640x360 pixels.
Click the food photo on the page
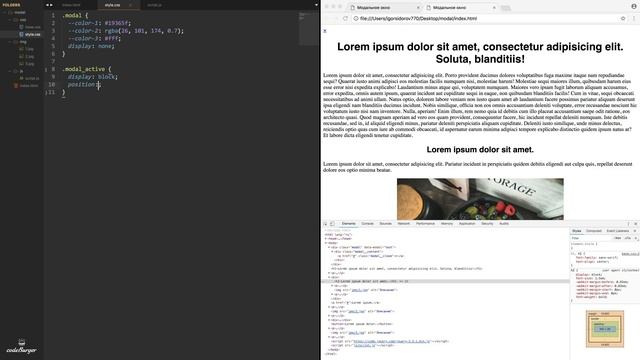tap(480, 199)
